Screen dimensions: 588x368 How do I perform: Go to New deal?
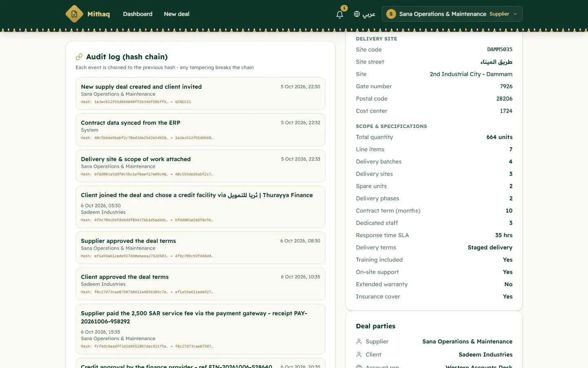tap(176, 14)
